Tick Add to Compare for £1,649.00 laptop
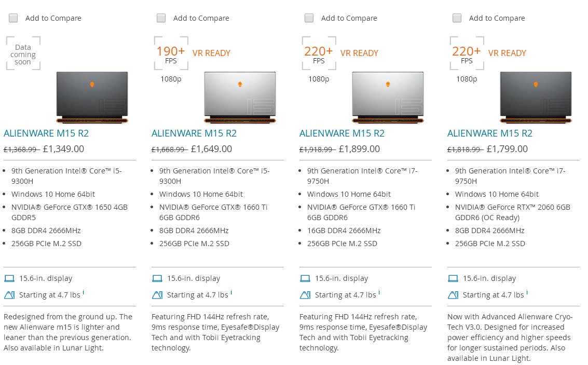Image resolution: width=588 pixels, height=365 pixels. pos(161,18)
